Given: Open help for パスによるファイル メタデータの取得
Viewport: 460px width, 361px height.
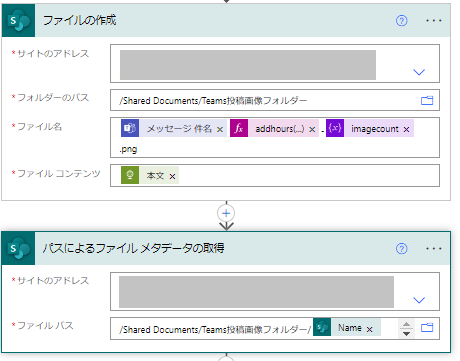Looking at the screenshot, I should [402, 249].
